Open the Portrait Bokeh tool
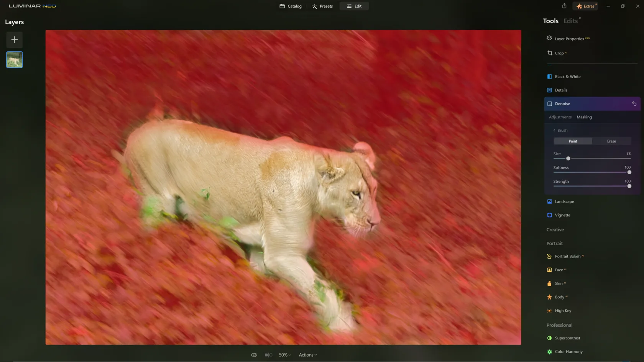The height and width of the screenshot is (362, 644). point(567,256)
